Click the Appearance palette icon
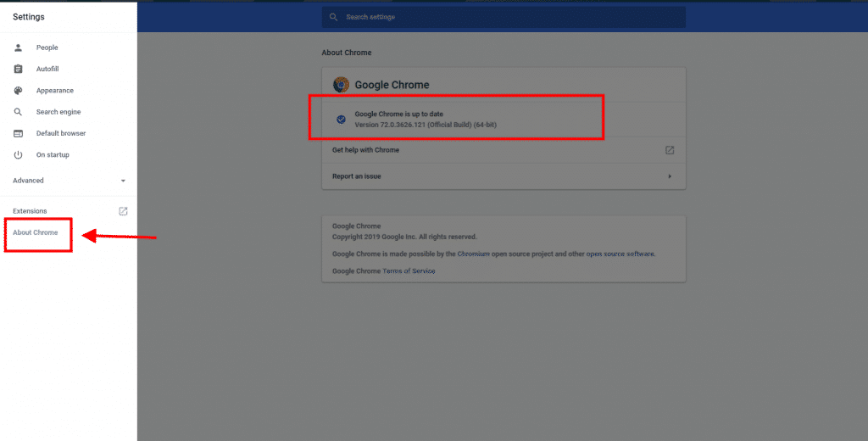 coord(18,91)
